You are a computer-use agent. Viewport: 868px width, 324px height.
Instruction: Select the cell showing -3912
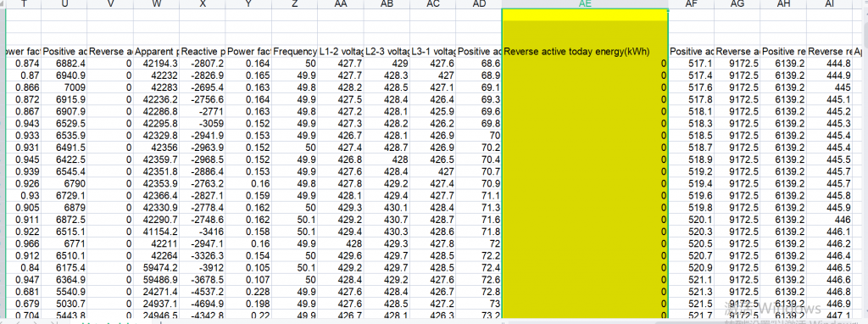[202, 267]
